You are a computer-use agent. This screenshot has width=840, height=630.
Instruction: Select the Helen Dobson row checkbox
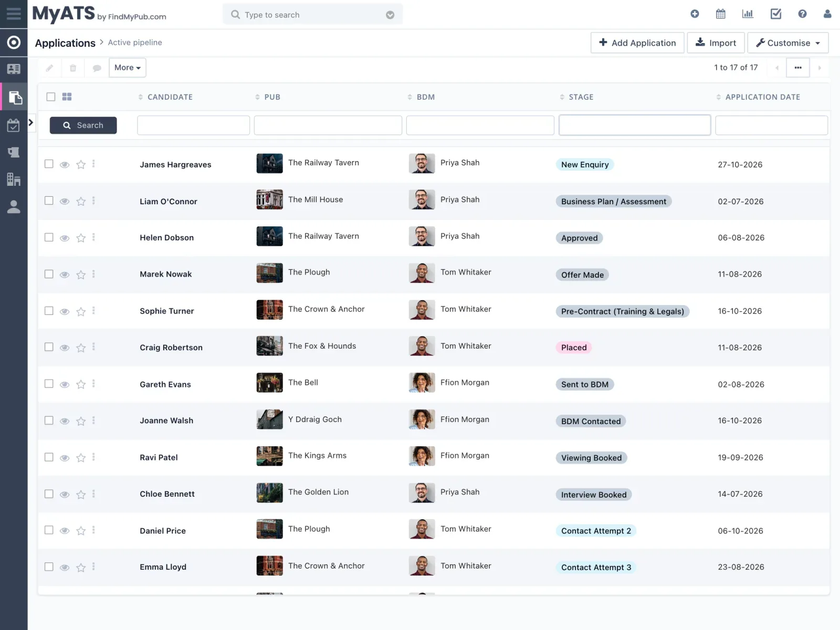coord(49,237)
